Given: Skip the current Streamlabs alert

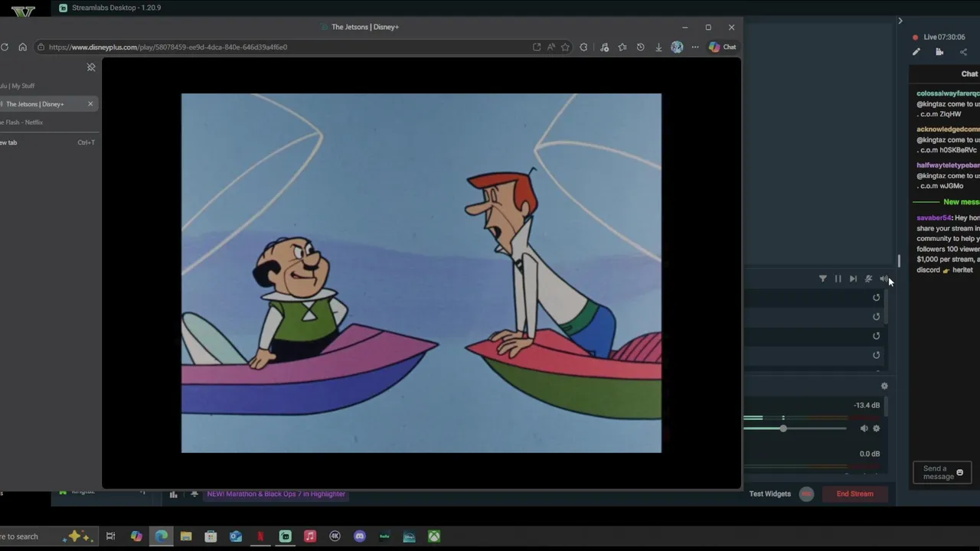Looking at the screenshot, I should (x=853, y=279).
